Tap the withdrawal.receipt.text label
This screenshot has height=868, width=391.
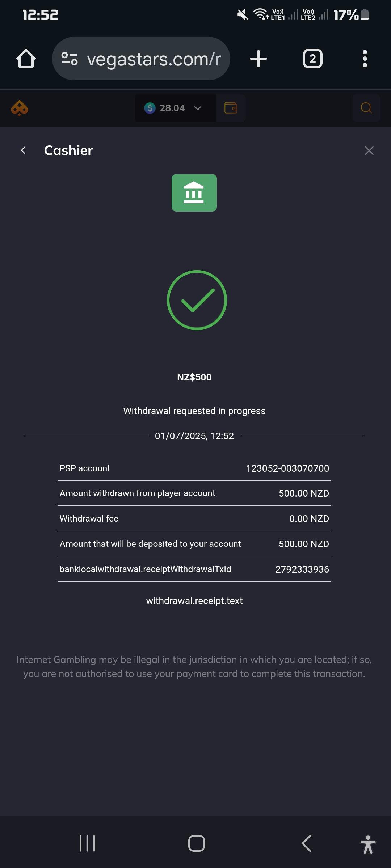click(194, 601)
